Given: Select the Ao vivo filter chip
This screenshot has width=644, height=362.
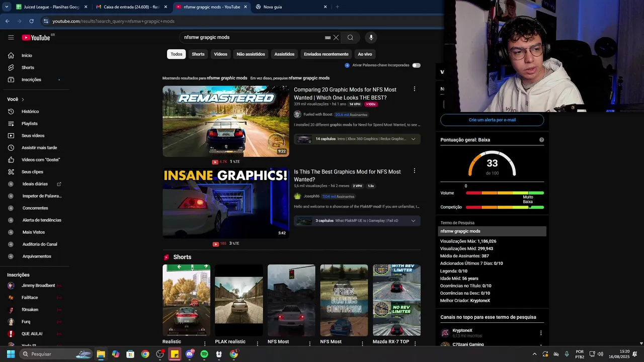Looking at the screenshot, I should [x=365, y=54].
